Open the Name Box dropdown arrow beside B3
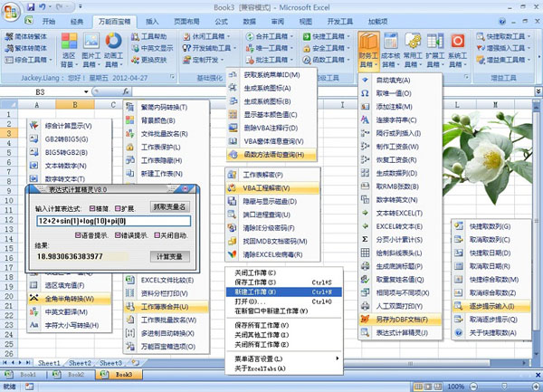 coord(86,91)
